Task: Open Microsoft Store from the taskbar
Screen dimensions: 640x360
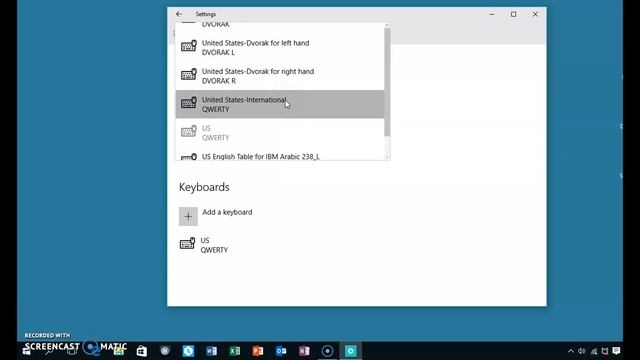Action: 142,351
